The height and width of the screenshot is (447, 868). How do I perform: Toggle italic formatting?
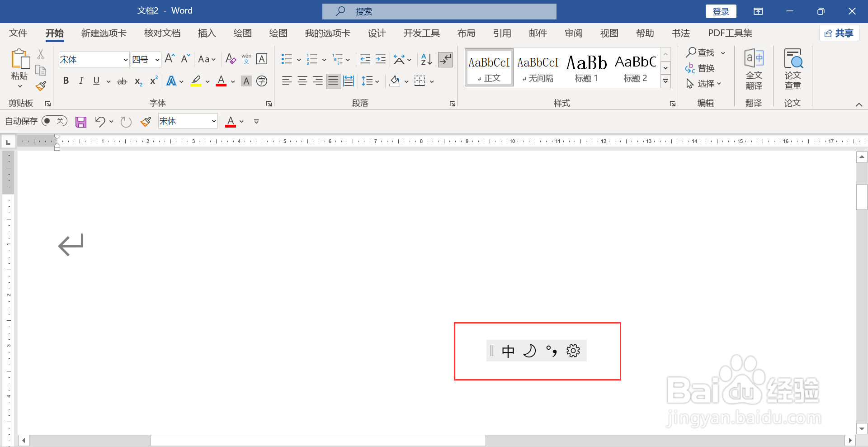click(81, 81)
